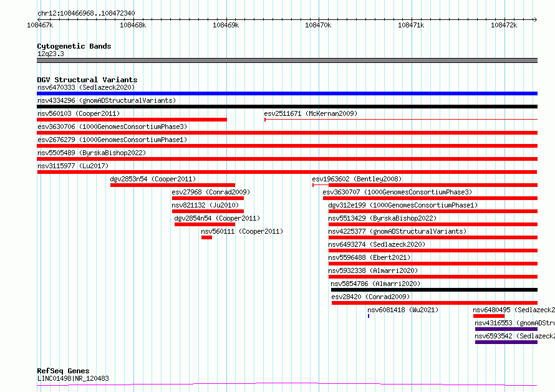
Task: Select the purple nsv4316553 variant bar
Action: tap(506, 330)
